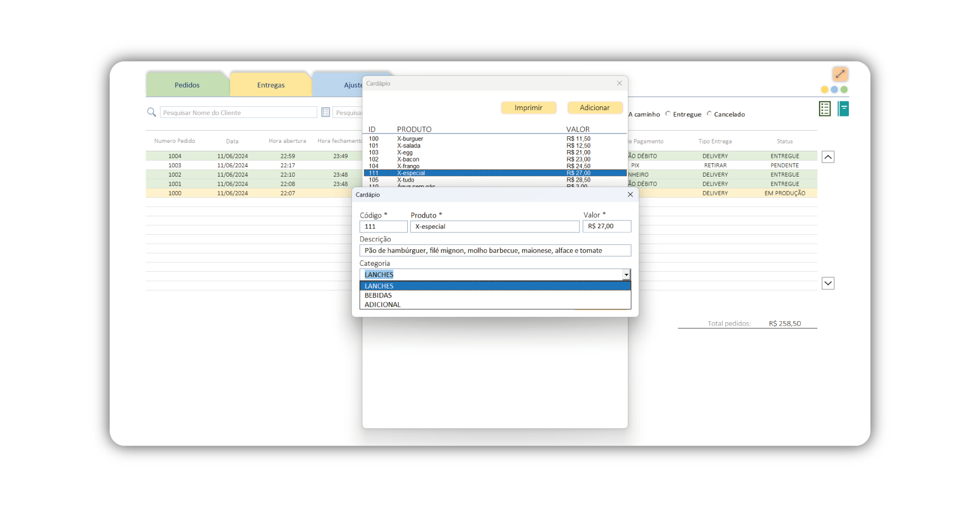Click order number 1001 row
This screenshot has width=980, height=511.
click(x=254, y=184)
